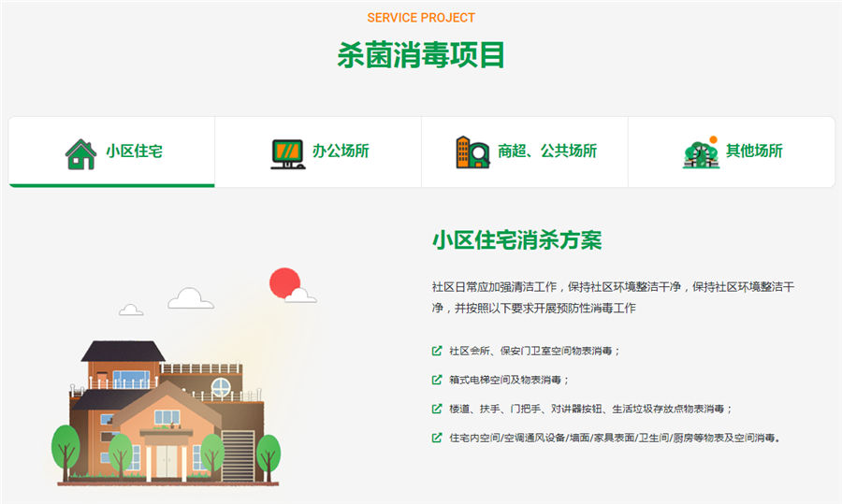
Task: Open the 商超、公共场所 tab
Action: click(x=547, y=151)
